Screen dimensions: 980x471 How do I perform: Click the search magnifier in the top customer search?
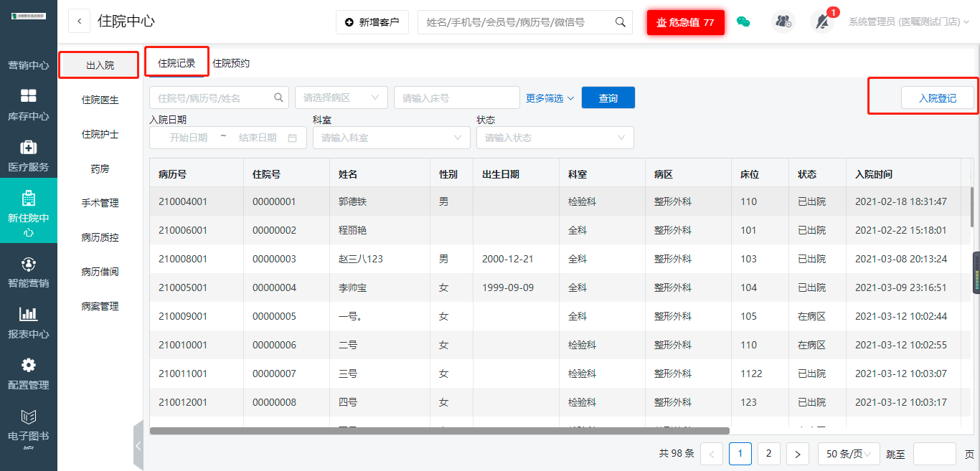coord(621,22)
